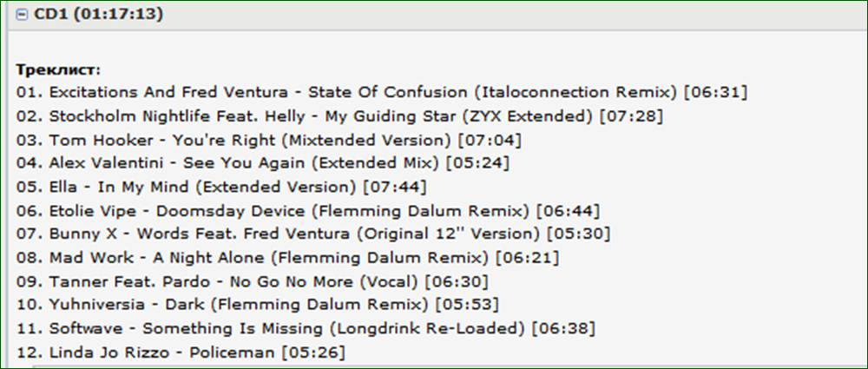
Task: Click the [06:31] duration of track 01
Action: coord(716,93)
